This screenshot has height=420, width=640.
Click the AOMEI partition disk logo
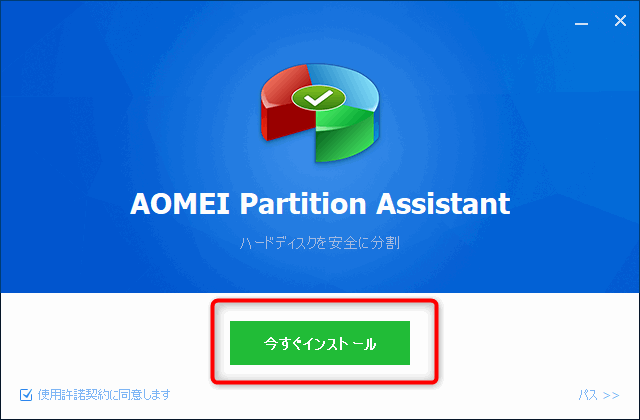coord(320,113)
